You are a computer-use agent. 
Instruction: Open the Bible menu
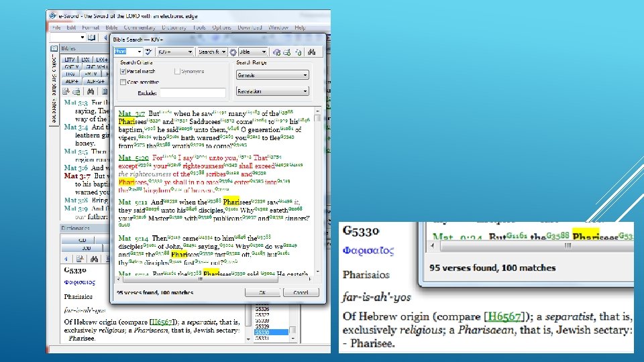click(111, 27)
